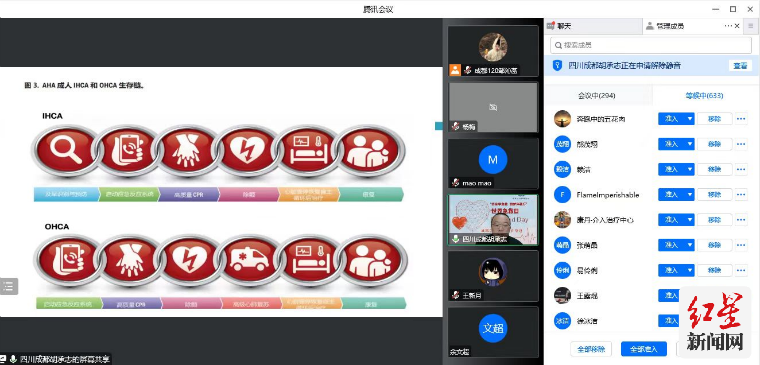Expand admit dropdown arrow beside the 毅洁 avatar
The height and width of the screenshot is (365, 760).
coord(689,169)
